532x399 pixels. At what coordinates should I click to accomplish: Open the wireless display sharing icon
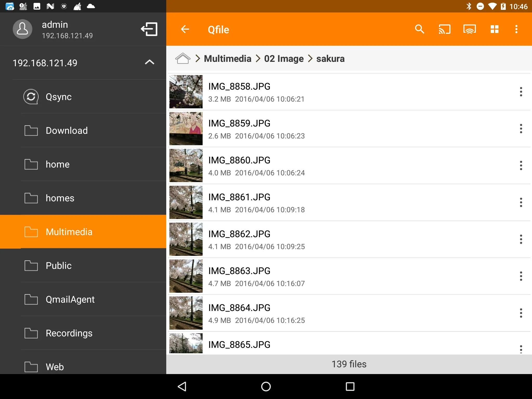(470, 29)
